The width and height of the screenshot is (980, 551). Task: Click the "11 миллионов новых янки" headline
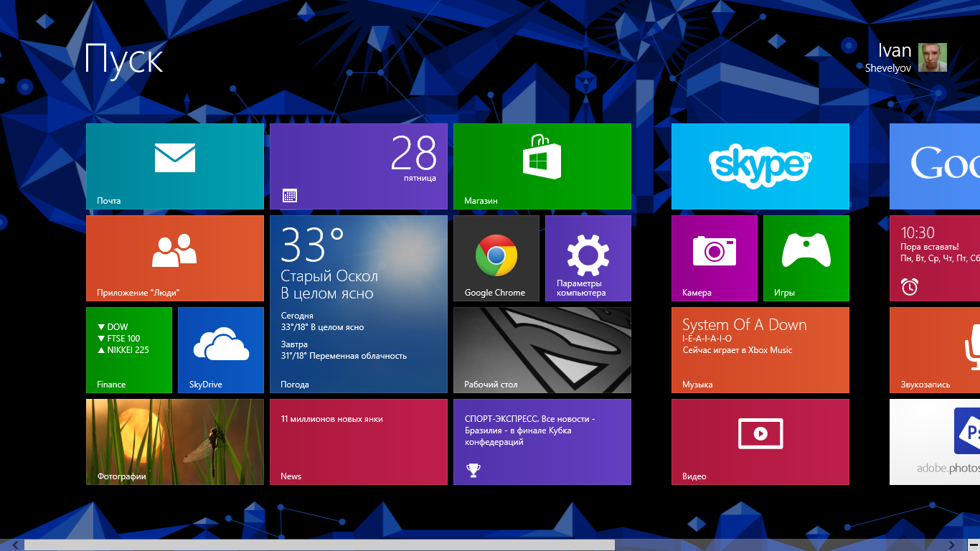(332, 419)
